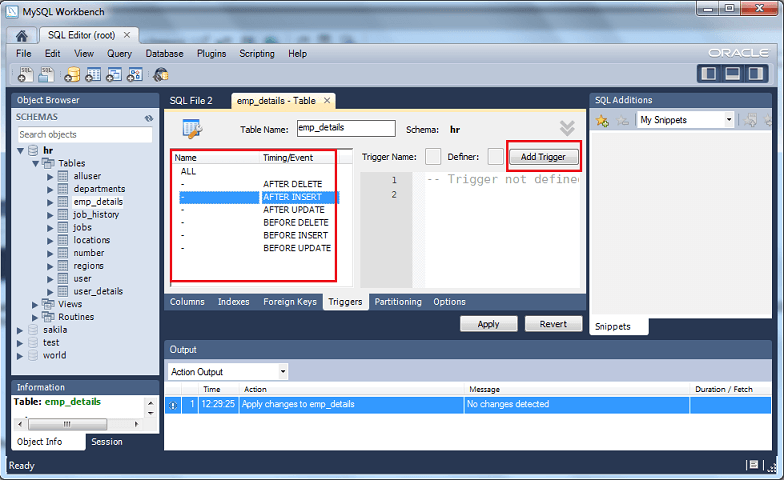Click the Revert button
Screen dimensions: 784x480
click(x=554, y=324)
